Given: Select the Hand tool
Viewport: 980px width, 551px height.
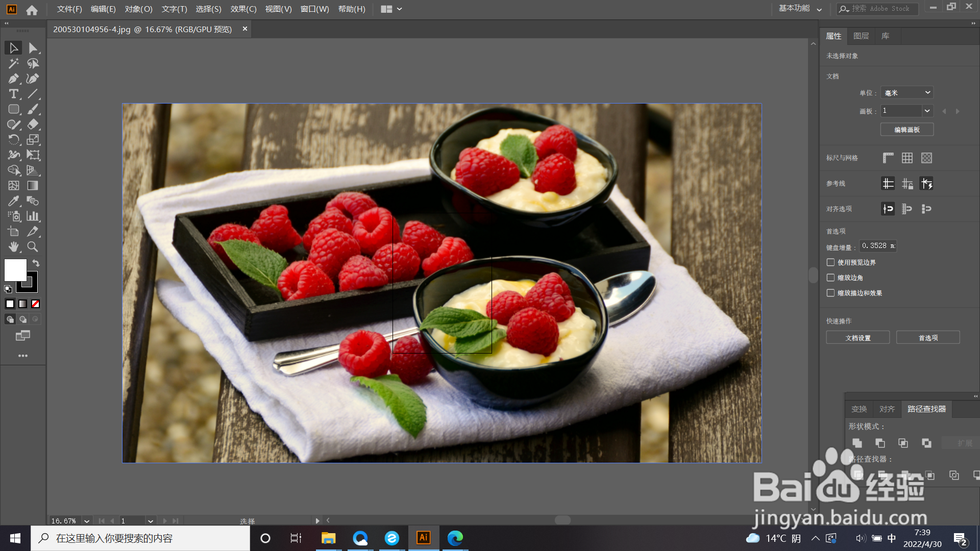Looking at the screenshot, I should [13, 247].
